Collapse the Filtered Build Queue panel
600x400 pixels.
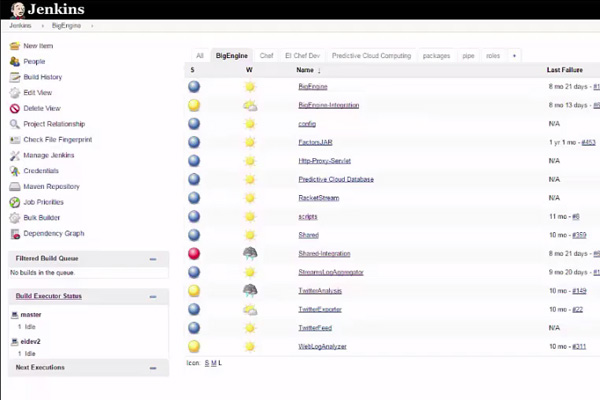tap(153, 259)
